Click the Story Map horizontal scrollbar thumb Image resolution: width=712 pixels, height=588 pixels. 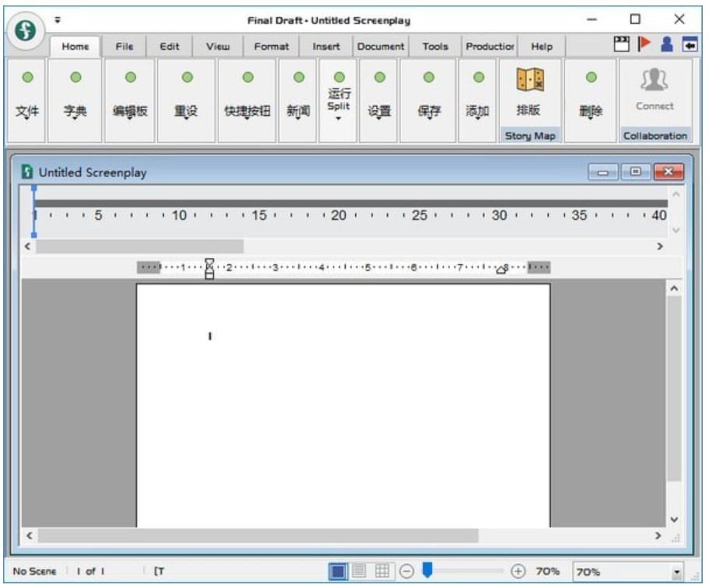140,246
